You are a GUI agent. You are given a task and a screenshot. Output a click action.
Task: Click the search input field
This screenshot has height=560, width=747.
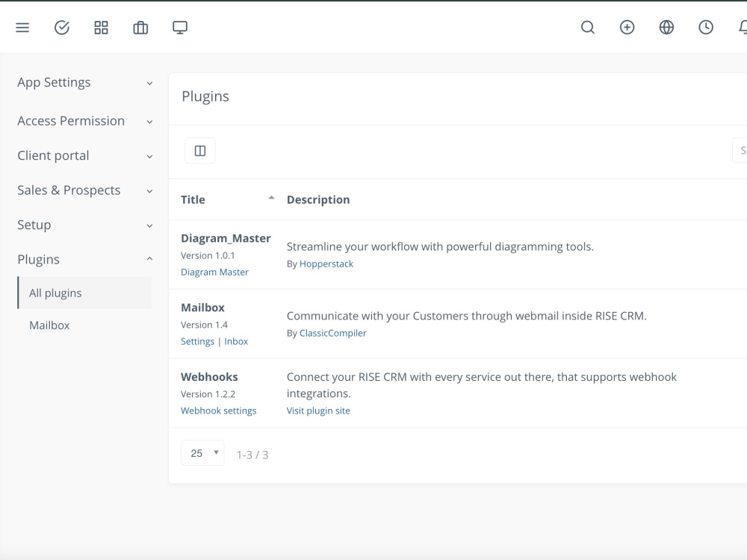(740, 151)
